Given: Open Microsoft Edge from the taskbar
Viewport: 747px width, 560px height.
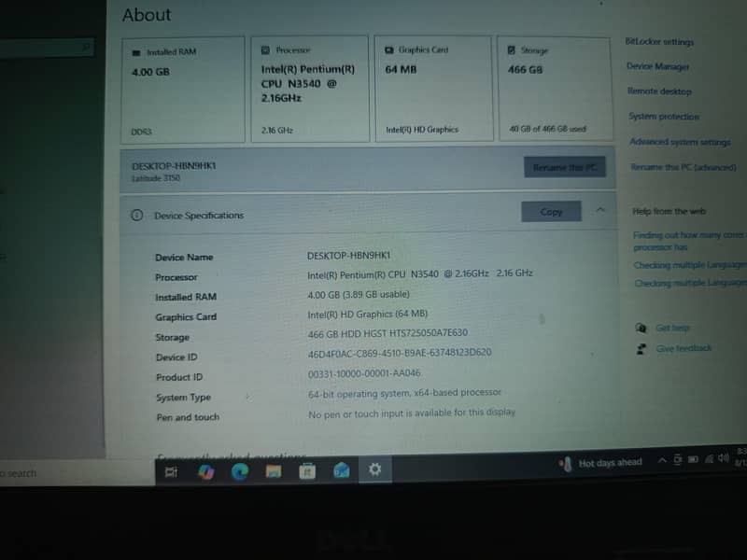Looking at the screenshot, I should pos(240,471).
